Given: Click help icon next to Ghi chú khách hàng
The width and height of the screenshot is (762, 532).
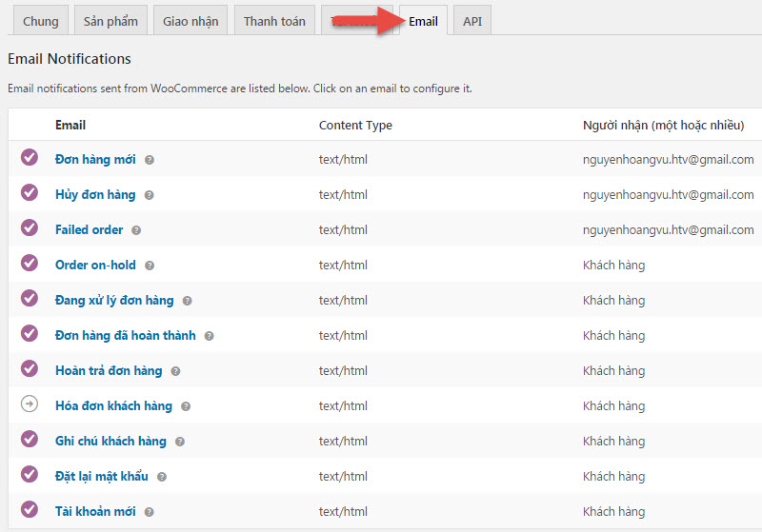Looking at the screenshot, I should 180,442.
